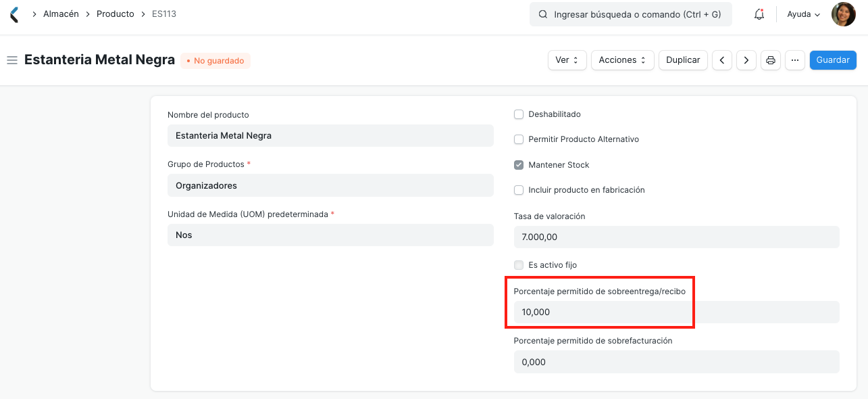Check Permitir Producto Alternativo
The width and height of the screenshot is (868, 399).
click(519, 139)
